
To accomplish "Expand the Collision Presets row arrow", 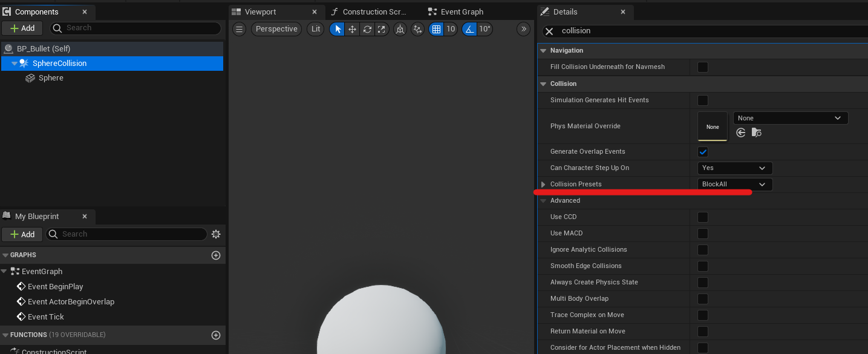I will [543, 185].
